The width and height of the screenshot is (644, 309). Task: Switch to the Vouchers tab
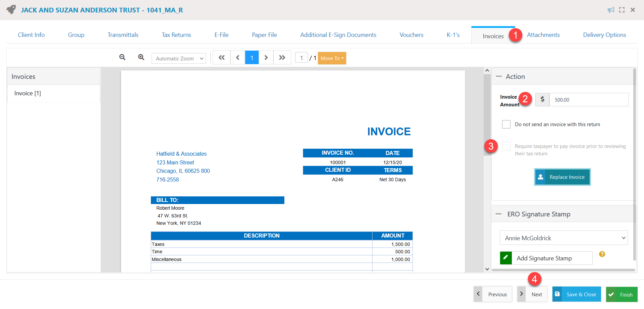(412, 35)
